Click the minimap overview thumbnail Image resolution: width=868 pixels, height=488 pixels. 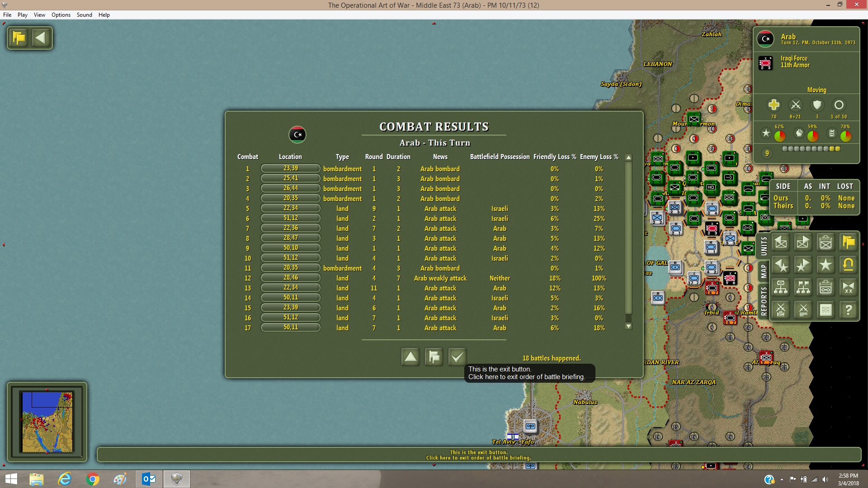click(x=47, y=422)
